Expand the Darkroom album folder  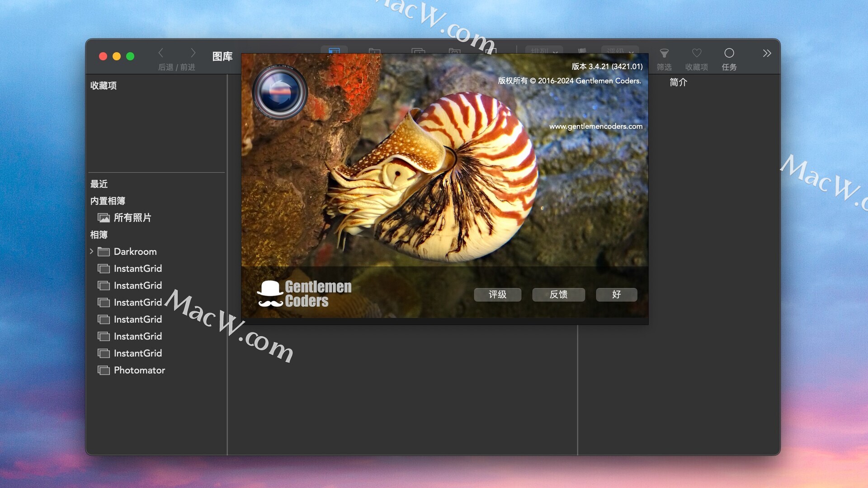(x=92, y=251)
